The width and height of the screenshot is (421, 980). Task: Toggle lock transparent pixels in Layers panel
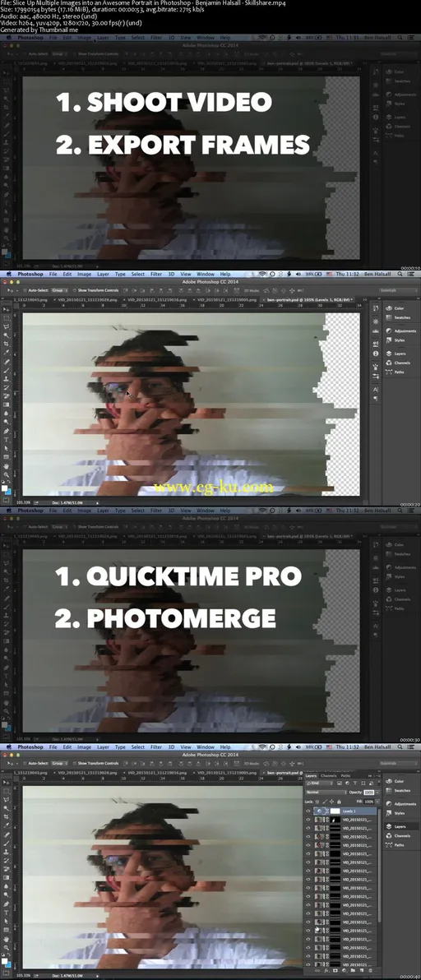(317, 802)
